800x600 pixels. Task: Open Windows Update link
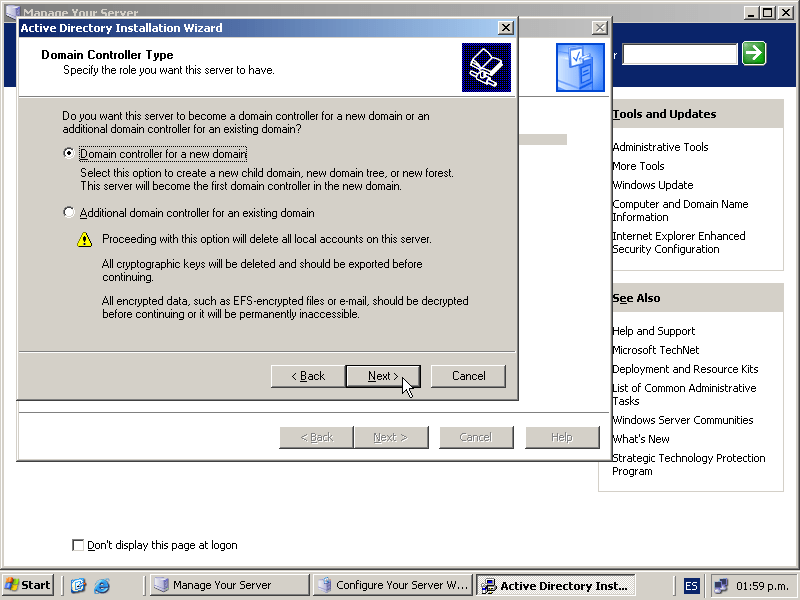tap(652, 185)
